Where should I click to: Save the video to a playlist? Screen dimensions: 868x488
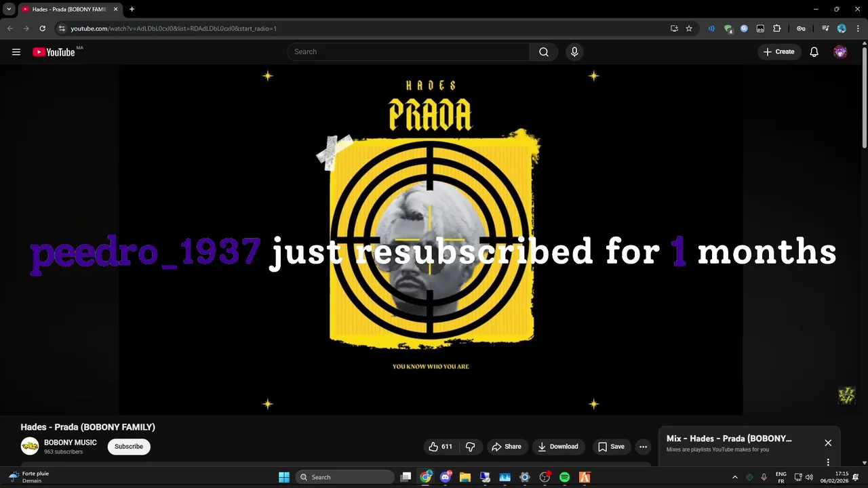click(x=611, y=447)
